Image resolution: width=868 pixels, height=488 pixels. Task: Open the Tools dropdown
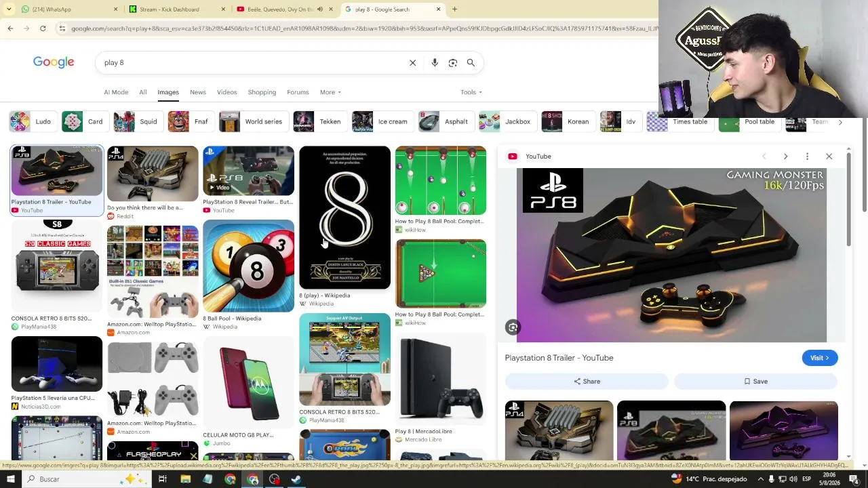(x=471, y=92)
